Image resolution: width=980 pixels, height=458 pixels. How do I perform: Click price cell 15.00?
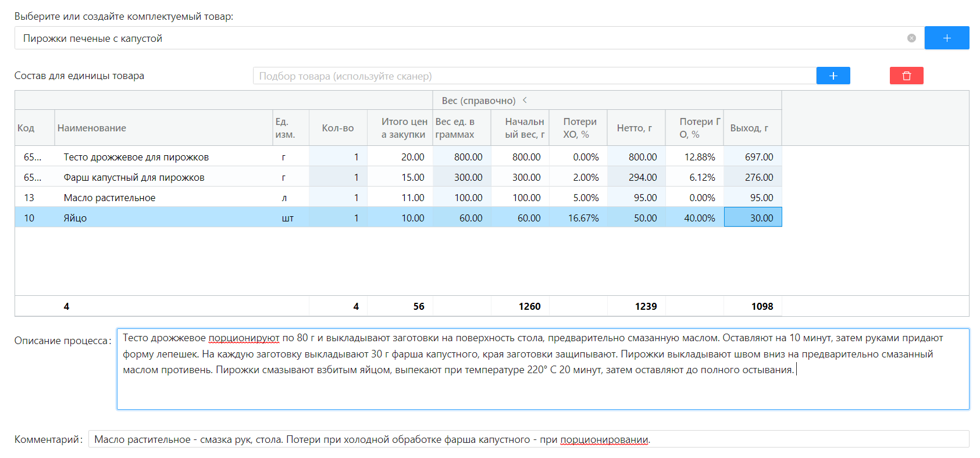400,177
